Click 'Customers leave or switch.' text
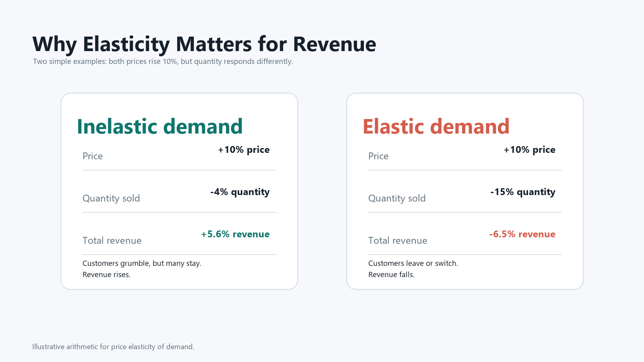Image resolution: width=644 pixels, height=362 pixels. pyautogui.click(x=413, y=263)
